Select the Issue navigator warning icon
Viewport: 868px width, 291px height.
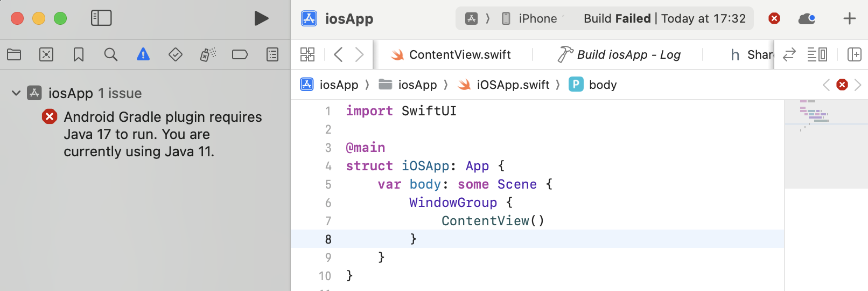pyautogui.click(x=143, y=54)
